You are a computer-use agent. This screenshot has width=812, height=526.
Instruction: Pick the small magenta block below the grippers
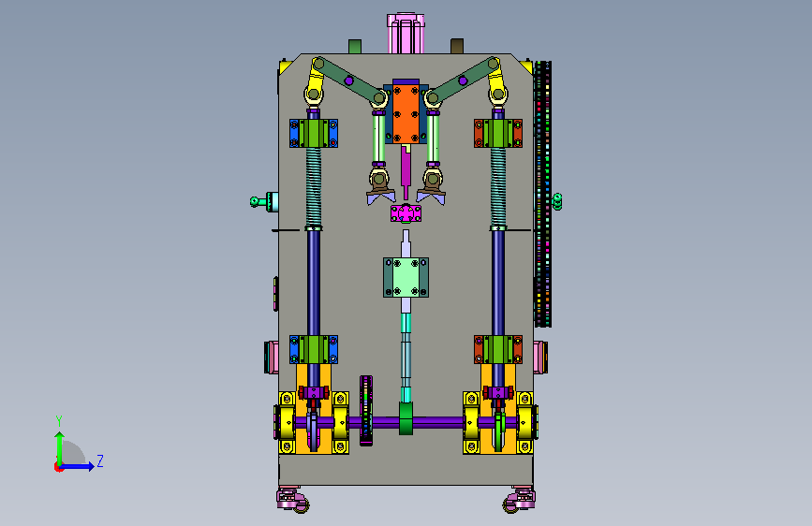click(406, 212)
